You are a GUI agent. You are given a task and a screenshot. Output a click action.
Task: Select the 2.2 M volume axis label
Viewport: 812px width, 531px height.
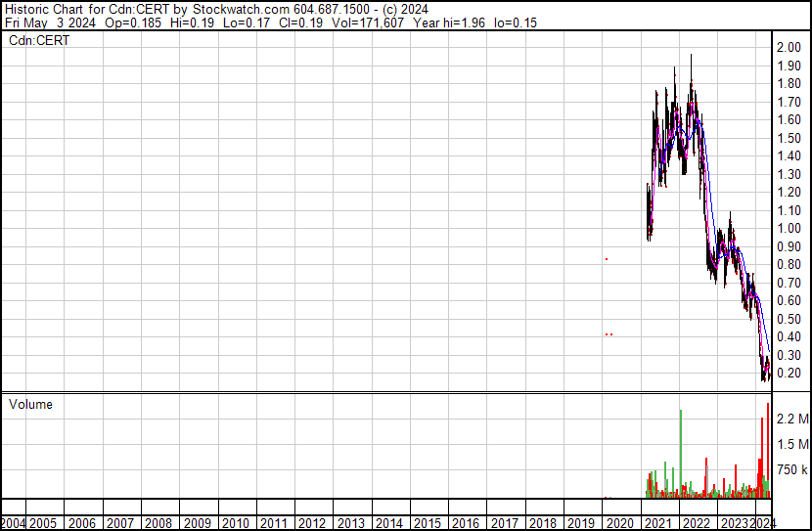(792, 420)
